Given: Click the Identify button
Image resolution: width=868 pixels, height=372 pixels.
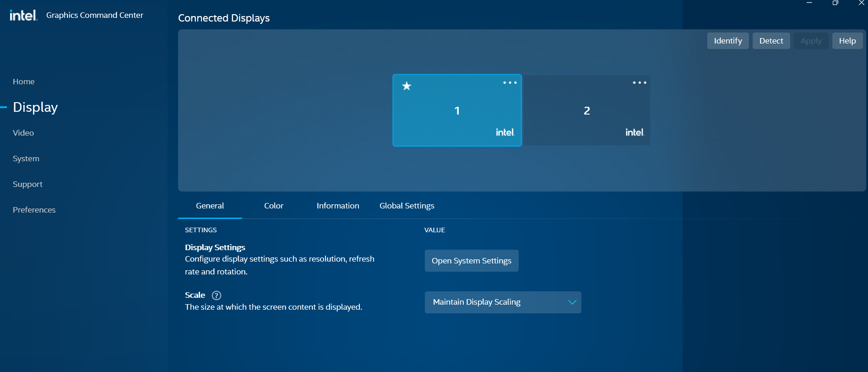Looking at the screenshot, I should 728,41.
